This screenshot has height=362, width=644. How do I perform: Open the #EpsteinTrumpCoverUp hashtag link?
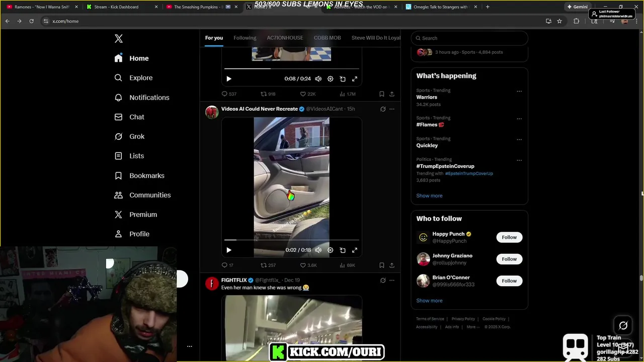[x=469, y=173]
